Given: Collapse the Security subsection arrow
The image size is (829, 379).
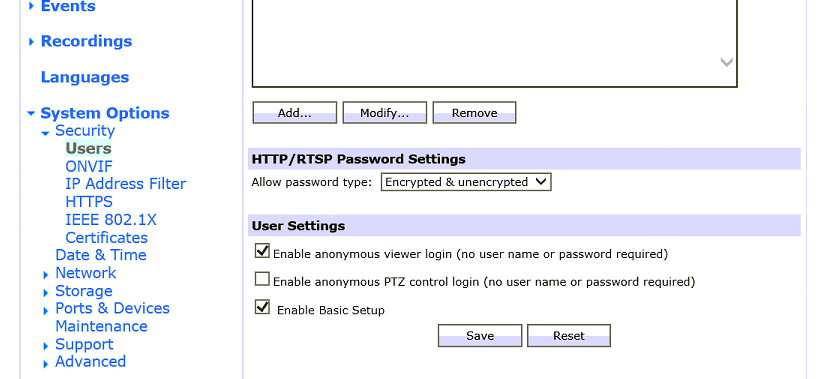Looking at the screenshot, I should tap(45, 133).
